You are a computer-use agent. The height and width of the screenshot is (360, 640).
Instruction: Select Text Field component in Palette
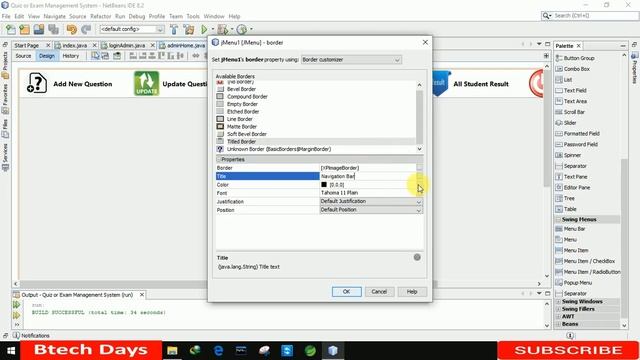(575, 91)
